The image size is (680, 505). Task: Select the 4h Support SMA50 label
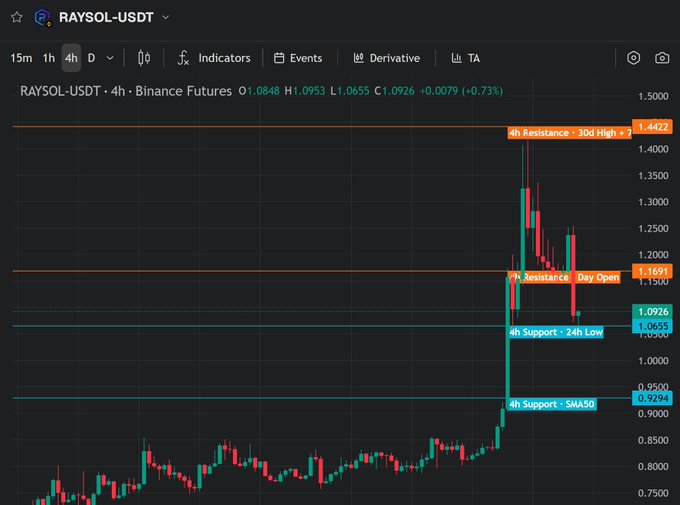pos(552,404)
